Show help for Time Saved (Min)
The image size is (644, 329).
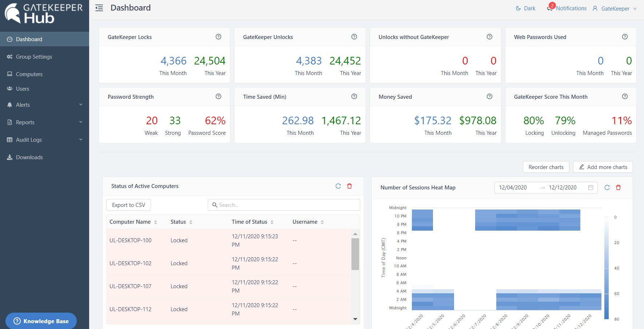pyautogui.click(x=354, y=96)
